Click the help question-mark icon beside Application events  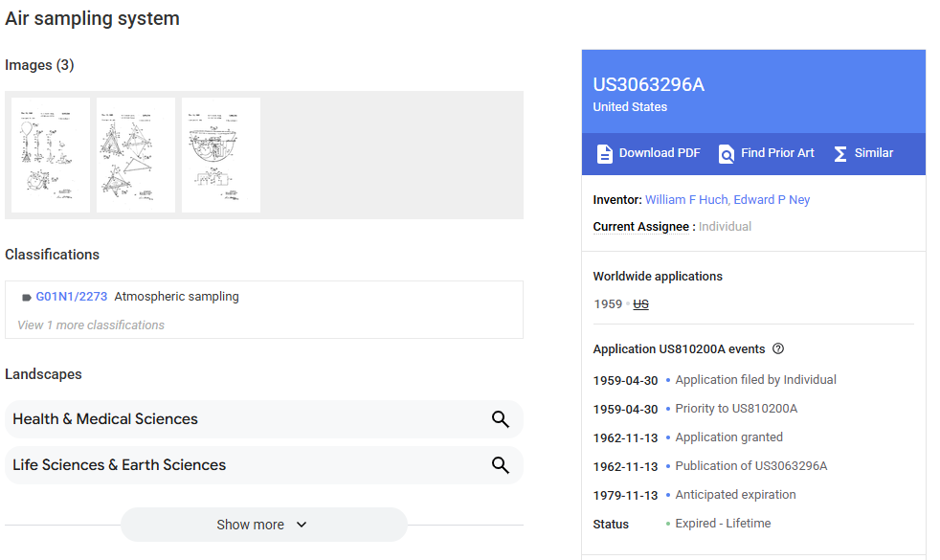coord(778,349)
